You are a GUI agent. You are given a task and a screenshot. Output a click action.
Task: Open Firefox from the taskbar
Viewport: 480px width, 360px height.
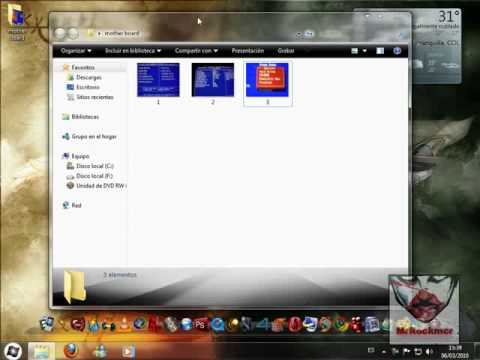(71, 351)
